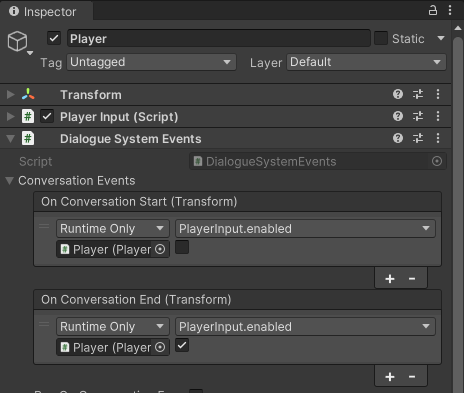Viewport: 464px width, 393px height.
Task: Uncheck the bool argument under Conversation End
Action: click(182, 345)
